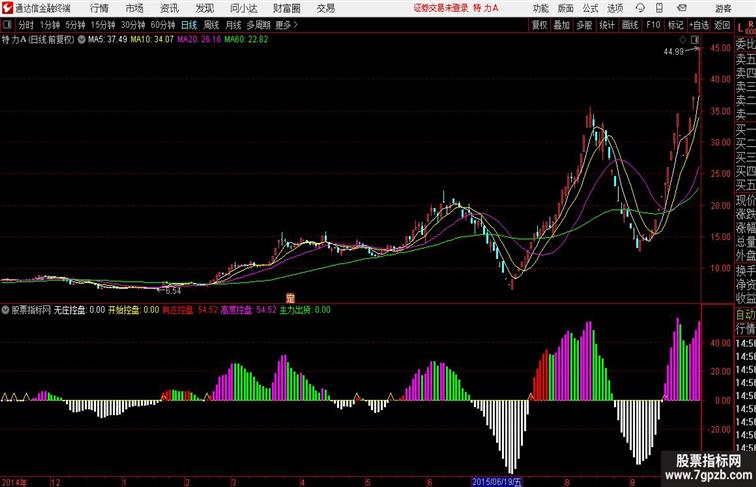Screen dimensions: 756x487
Task: Click the 2015/06/19 date marker
Action: 497,482
